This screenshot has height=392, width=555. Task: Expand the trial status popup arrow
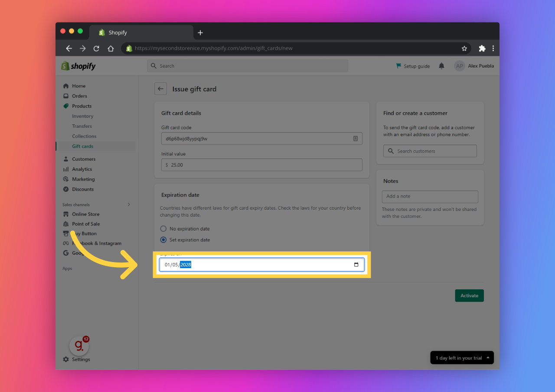(x=488, y=358)
